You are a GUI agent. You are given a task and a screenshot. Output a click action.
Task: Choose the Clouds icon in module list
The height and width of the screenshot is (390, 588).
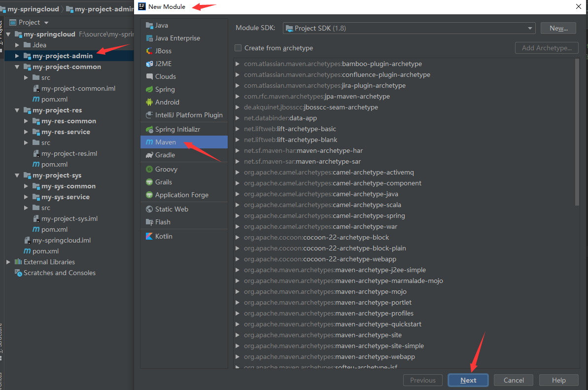(x=149, y=76)
